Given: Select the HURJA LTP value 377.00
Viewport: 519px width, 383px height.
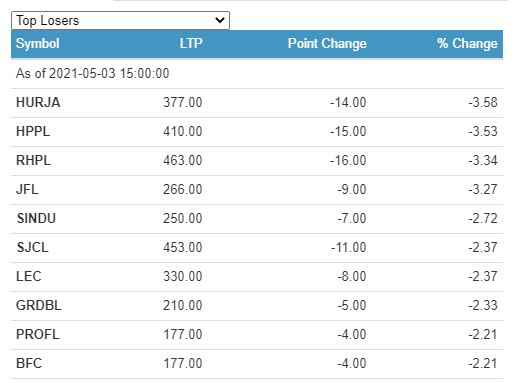Looking at the screenshot, I should click(x=183, y=102).
